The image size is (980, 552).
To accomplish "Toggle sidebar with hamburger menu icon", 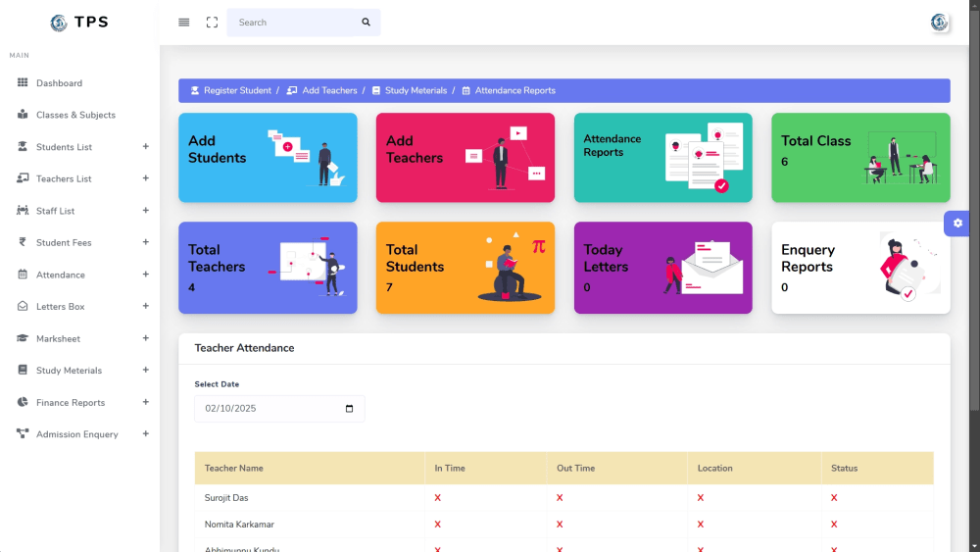I will [184, 23].
